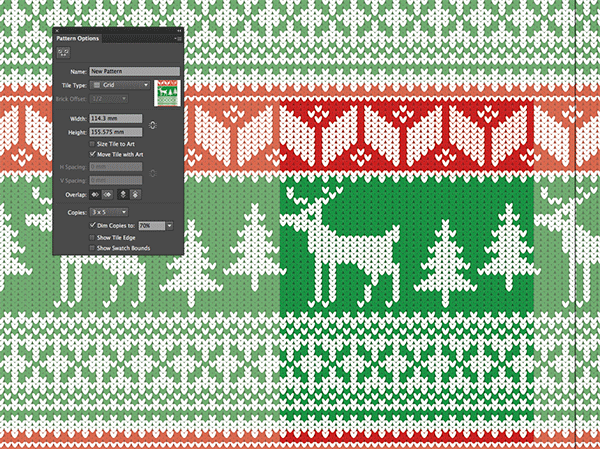Switch to the Pattern Options tab
The height and width of the screenshot is (449, 600).
(x=78, y=38)
